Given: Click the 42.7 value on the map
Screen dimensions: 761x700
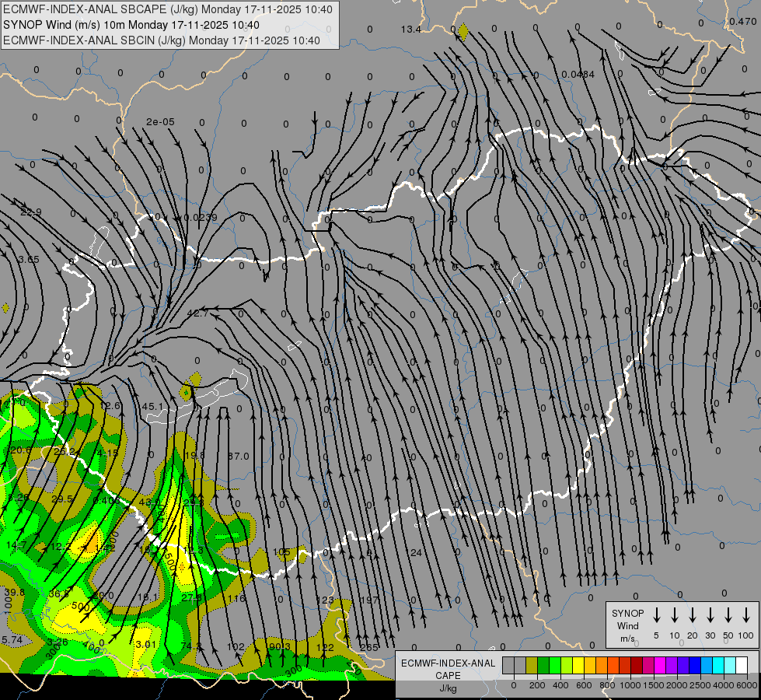Looking at the screenshot, I should [197, 313].
